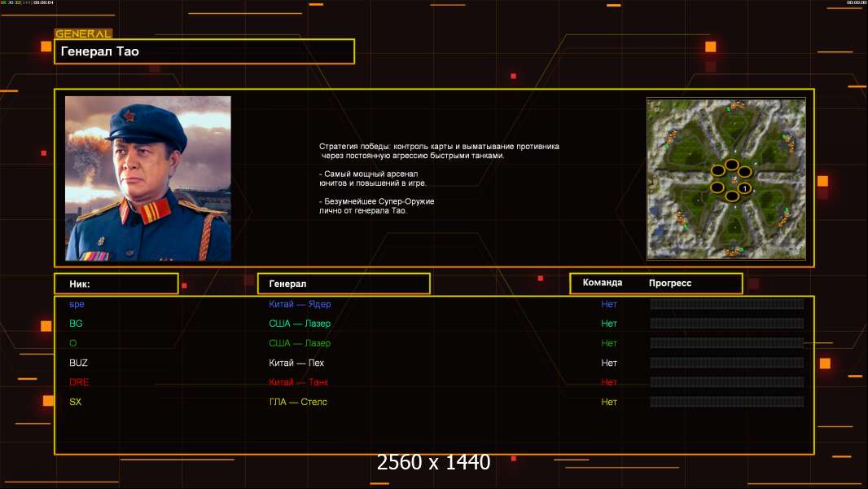
Task: Select player nickname "O"
Action: coord(73,343)
